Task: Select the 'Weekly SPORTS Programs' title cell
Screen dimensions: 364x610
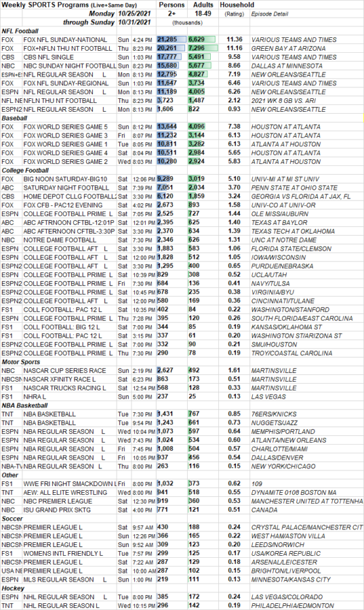Action: [70, 5]
